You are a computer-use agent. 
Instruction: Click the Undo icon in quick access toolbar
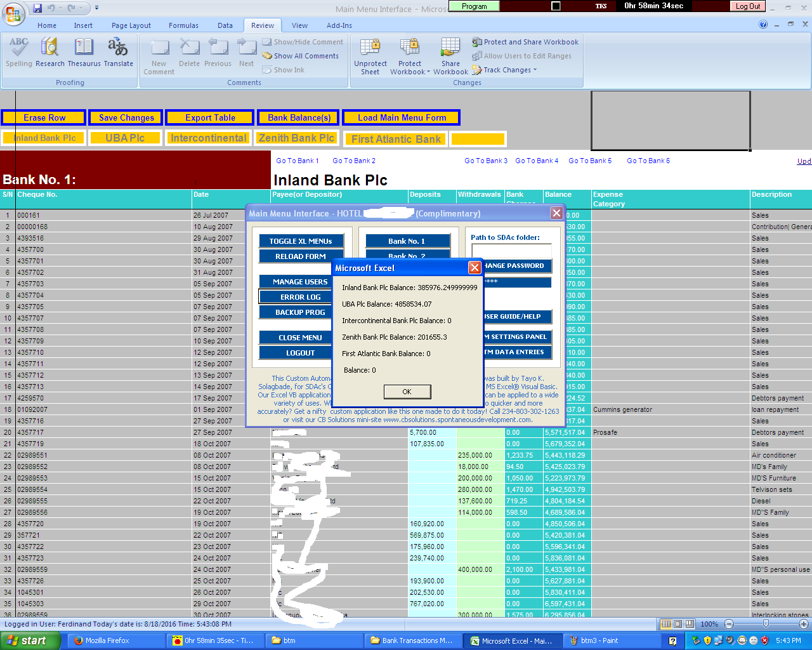coord(51,8)
